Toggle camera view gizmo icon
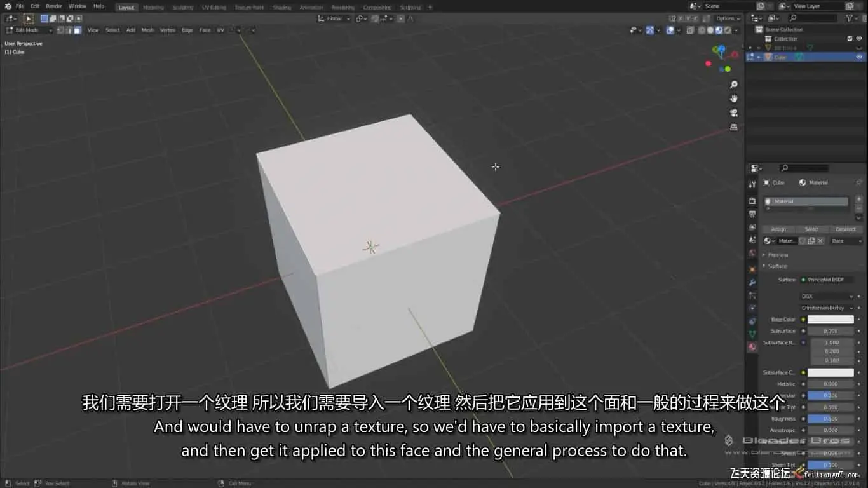The height and width of the screenshot is (488, 868). 734,113
